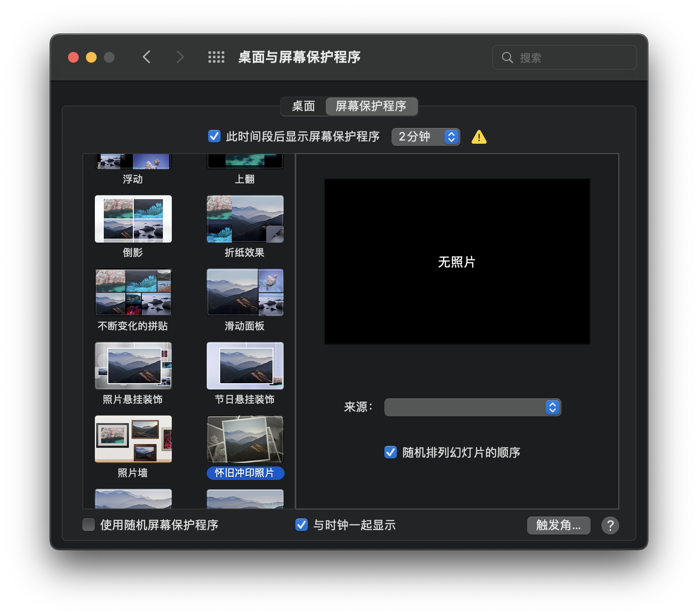This screenshot has height=616, width=698.
Task: Click the question mark help button
Action: pos(610,526)
